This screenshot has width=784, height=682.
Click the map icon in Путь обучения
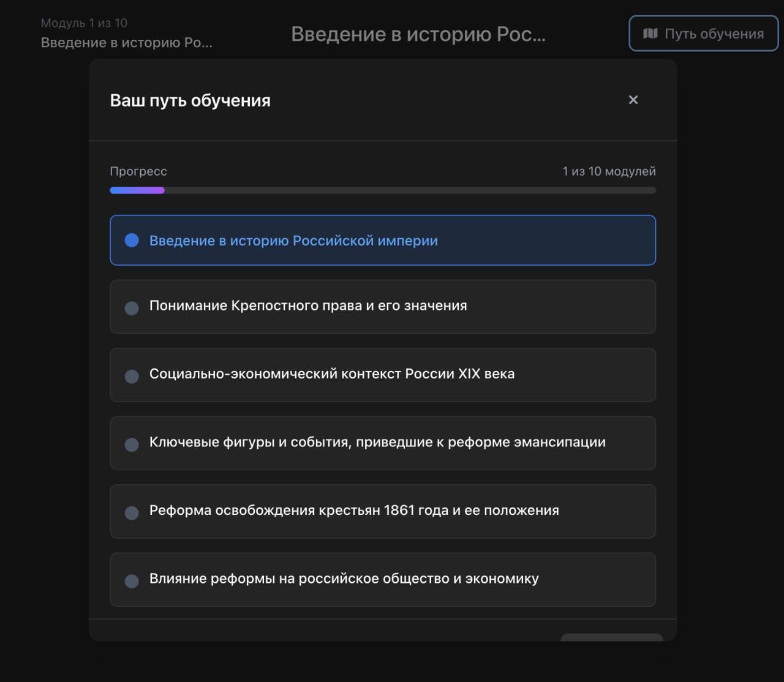tap(650, 34)
